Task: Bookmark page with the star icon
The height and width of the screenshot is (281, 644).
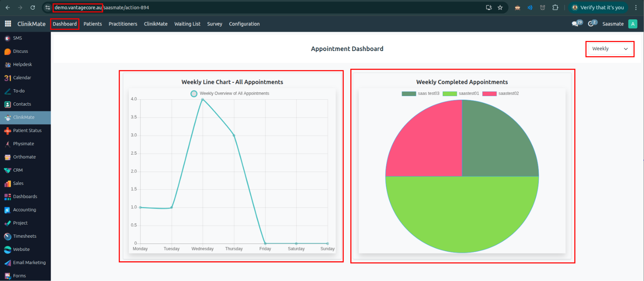Action: pyautogui.click(x=500, y=7)
